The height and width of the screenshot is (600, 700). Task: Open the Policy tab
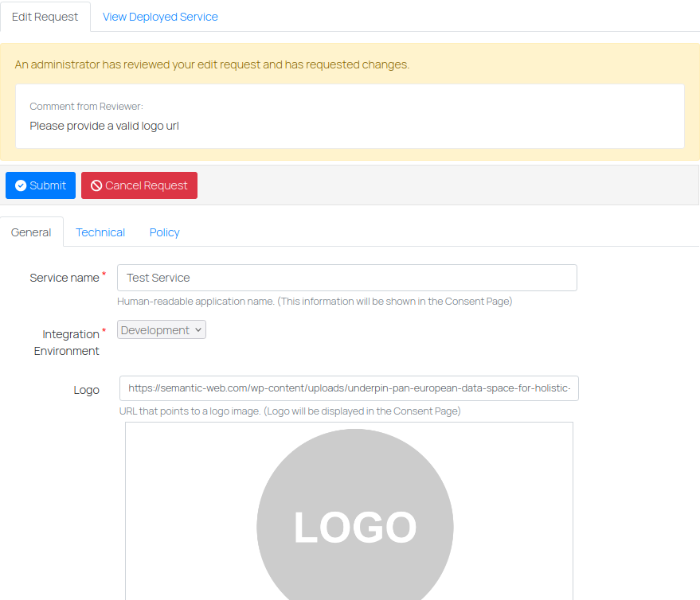coord(164,232)
